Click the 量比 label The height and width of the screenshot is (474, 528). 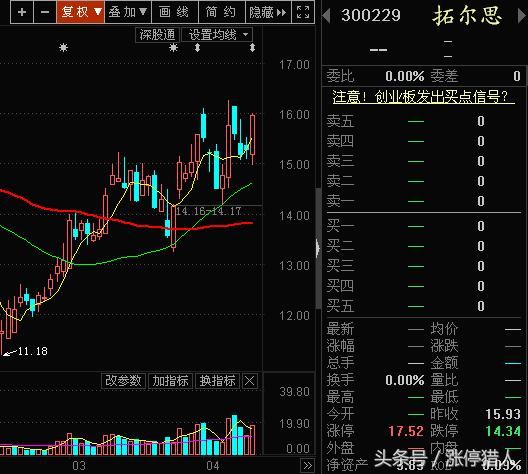click(x=444, y=380)
